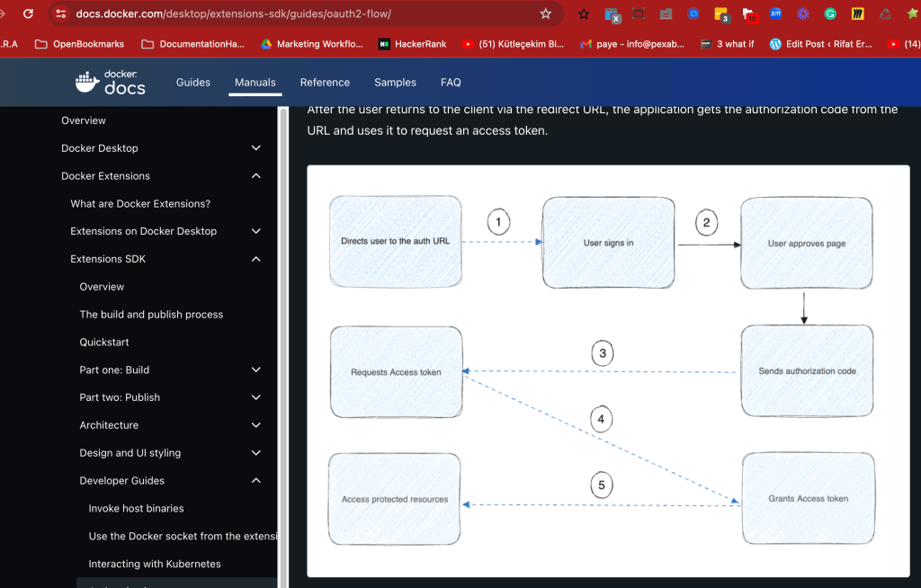Image resolution: width=921 pixels, height=588 pixels.
Task: Open the Edit Post WordPress bookmark
Action: (820, 44)
